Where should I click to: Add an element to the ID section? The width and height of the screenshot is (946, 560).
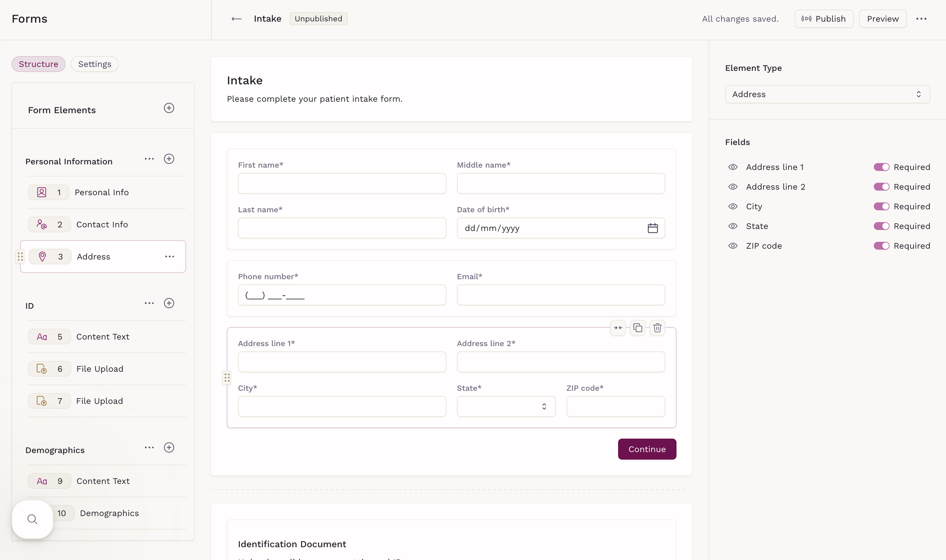coord(169,303)
